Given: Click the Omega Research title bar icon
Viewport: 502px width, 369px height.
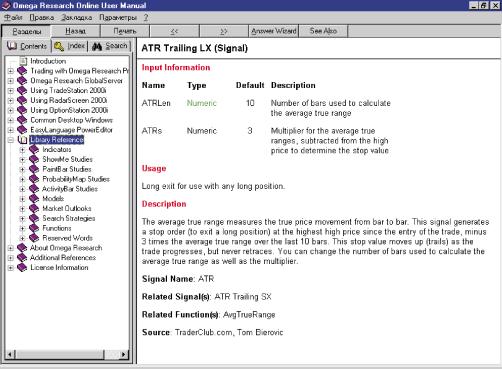Looking at the screenshot, I should point(6,5).
